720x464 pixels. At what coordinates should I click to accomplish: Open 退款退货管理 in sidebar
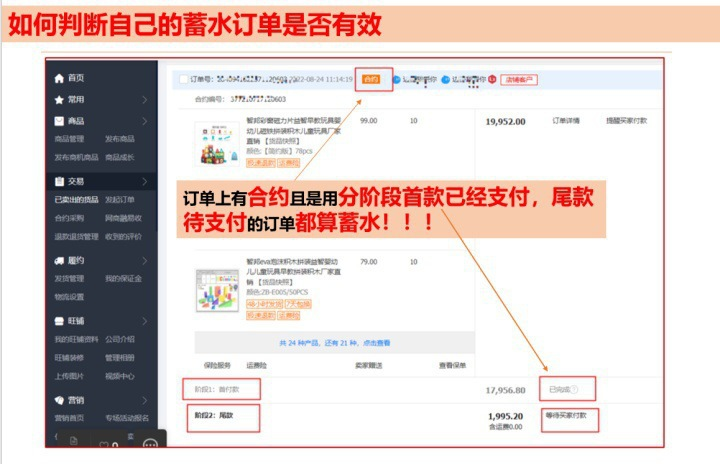click(76, 237)
